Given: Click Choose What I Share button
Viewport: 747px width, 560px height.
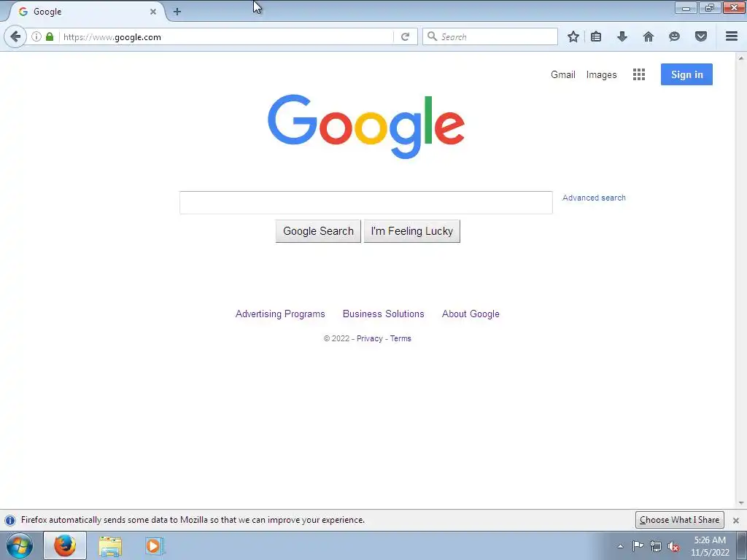Looking at the screenshot, I should [x=680, y=520].
